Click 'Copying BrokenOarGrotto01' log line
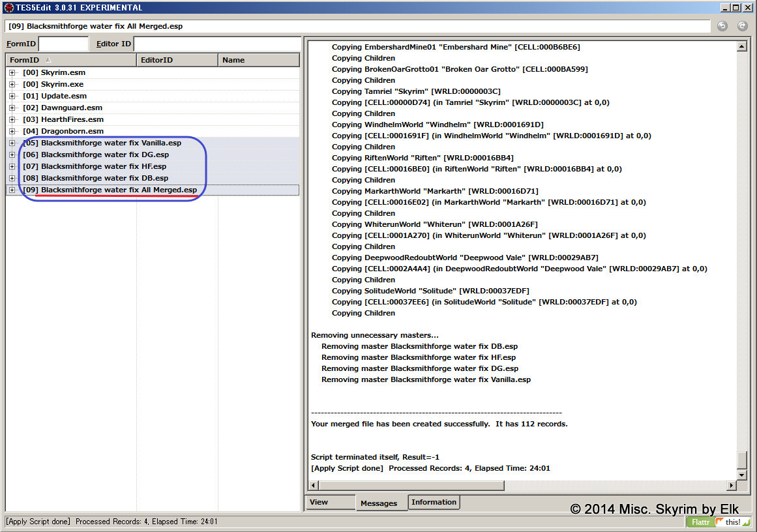The image size is (757, 532). tap(460, 69)
